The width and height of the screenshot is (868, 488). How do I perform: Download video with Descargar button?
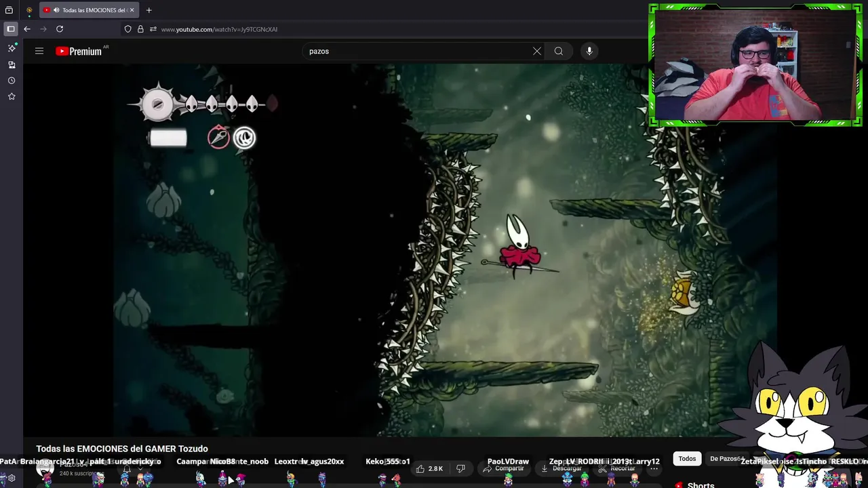(x=561, y=468)
